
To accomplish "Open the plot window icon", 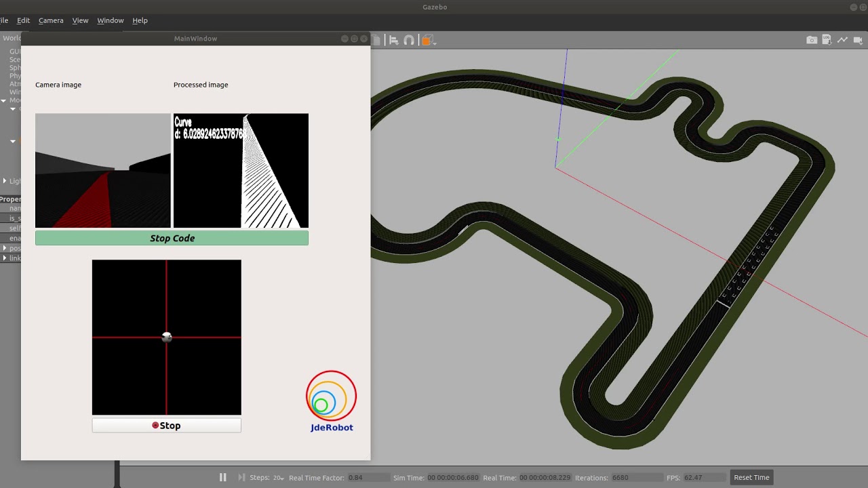I will pyautogui.click(x=842, y=40).
